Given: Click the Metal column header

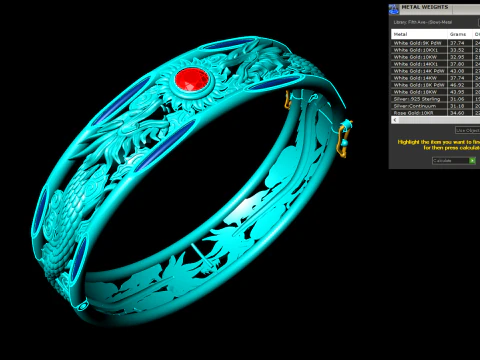Looking at the screenshot, I should (x=419, y=34).
